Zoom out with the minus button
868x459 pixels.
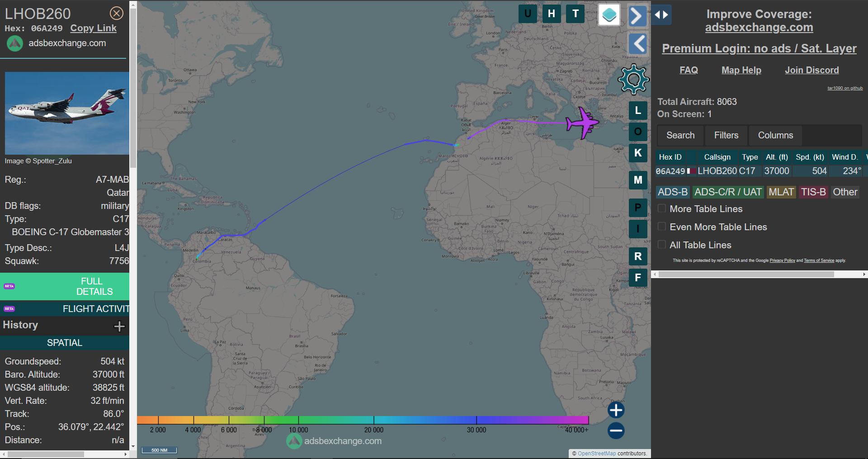(x=616, y=431)
